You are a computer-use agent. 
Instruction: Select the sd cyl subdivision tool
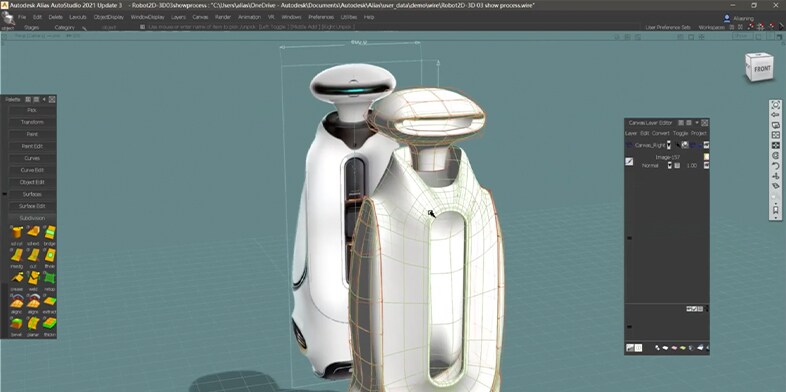point(17,233)
